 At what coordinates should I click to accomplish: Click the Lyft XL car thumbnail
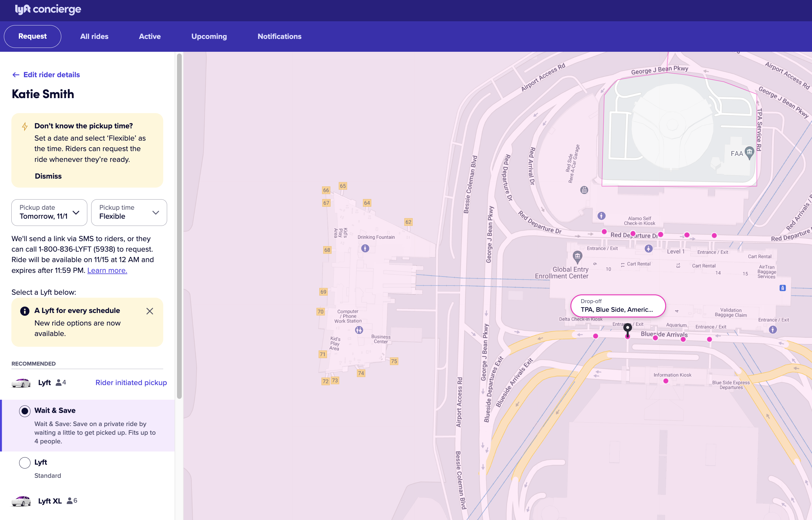coord(21,501)
